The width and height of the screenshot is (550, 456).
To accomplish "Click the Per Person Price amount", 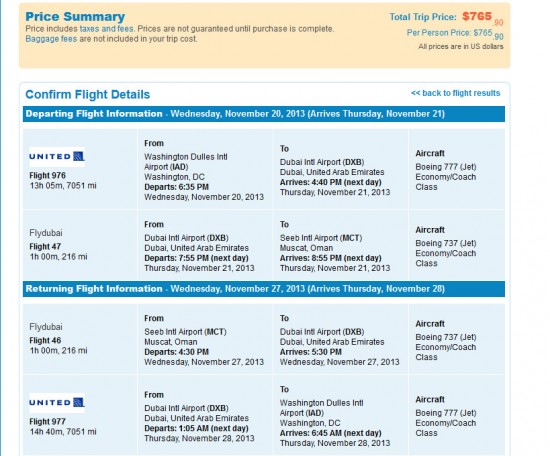I will click(x=488, y=34).
